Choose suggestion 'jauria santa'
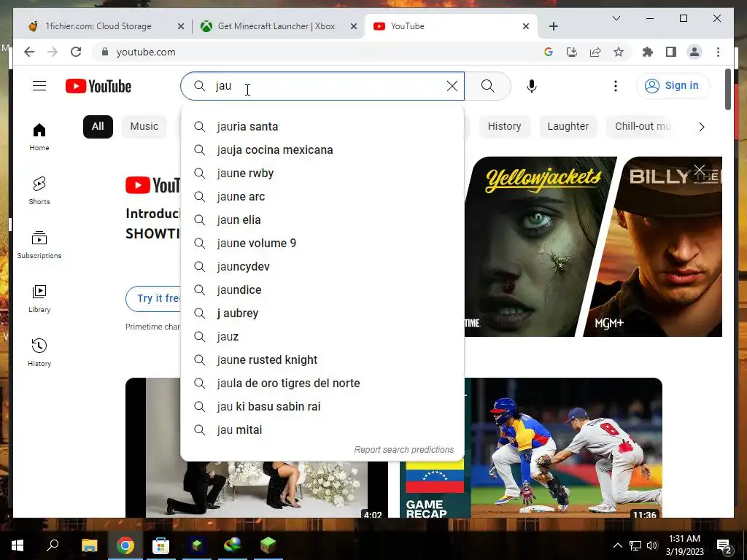Viewport: 747px width, 560px height. 322,127
